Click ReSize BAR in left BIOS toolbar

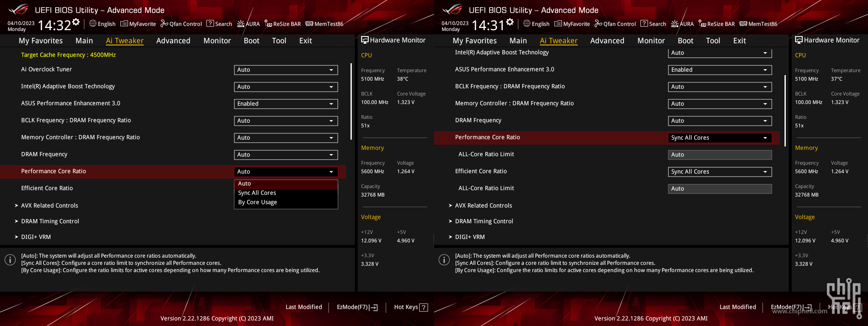[x=283, y=24]
